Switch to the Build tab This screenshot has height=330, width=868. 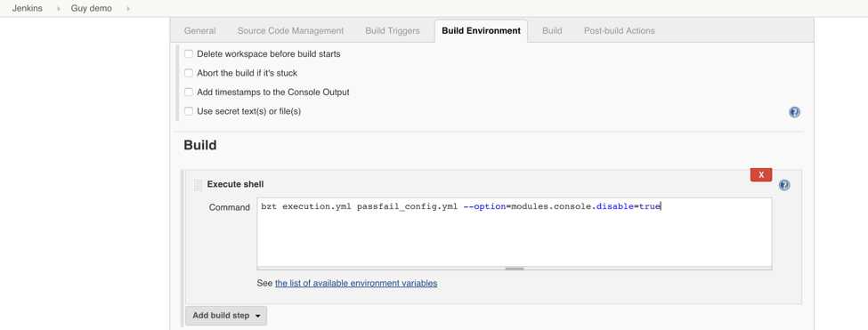[552, 31]
